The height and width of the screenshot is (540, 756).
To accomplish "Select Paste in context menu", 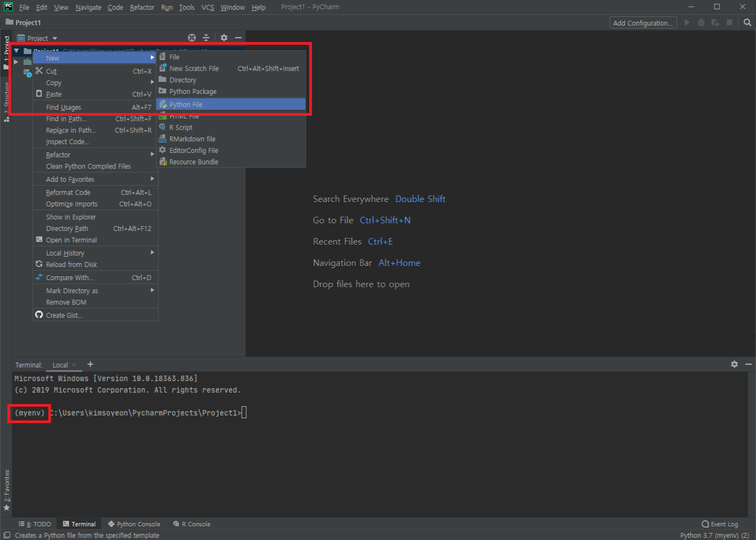I will click(x=95, y=94).
